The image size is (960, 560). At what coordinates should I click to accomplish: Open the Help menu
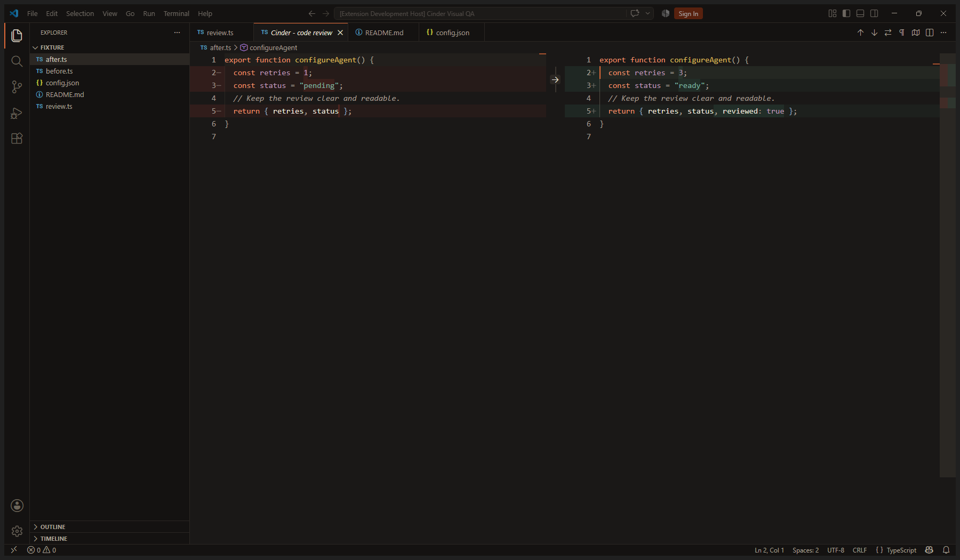point(205,13)
